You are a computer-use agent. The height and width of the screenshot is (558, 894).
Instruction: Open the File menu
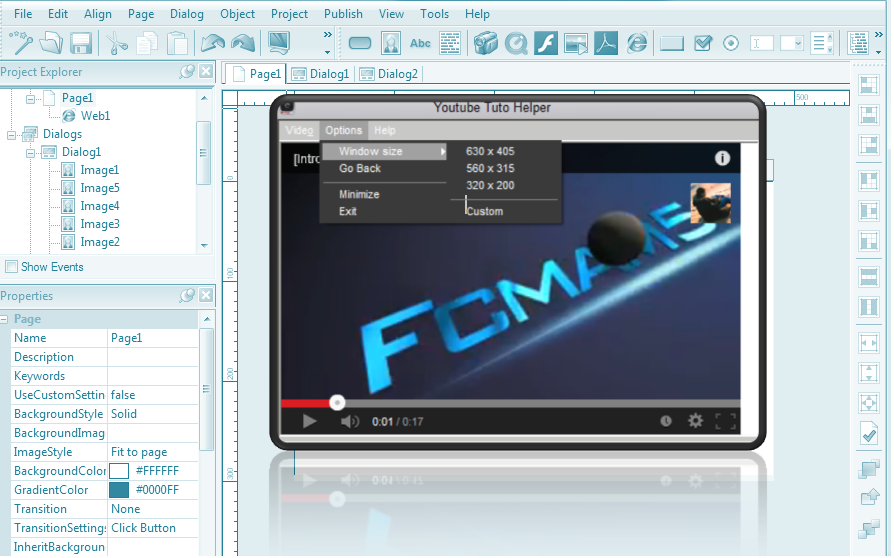click(23, 14)
